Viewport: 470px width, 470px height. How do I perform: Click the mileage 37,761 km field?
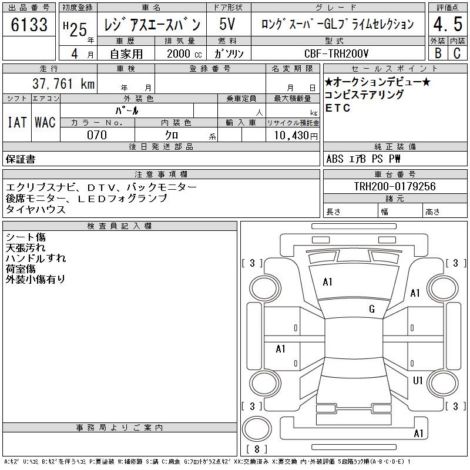pos(50,83)
